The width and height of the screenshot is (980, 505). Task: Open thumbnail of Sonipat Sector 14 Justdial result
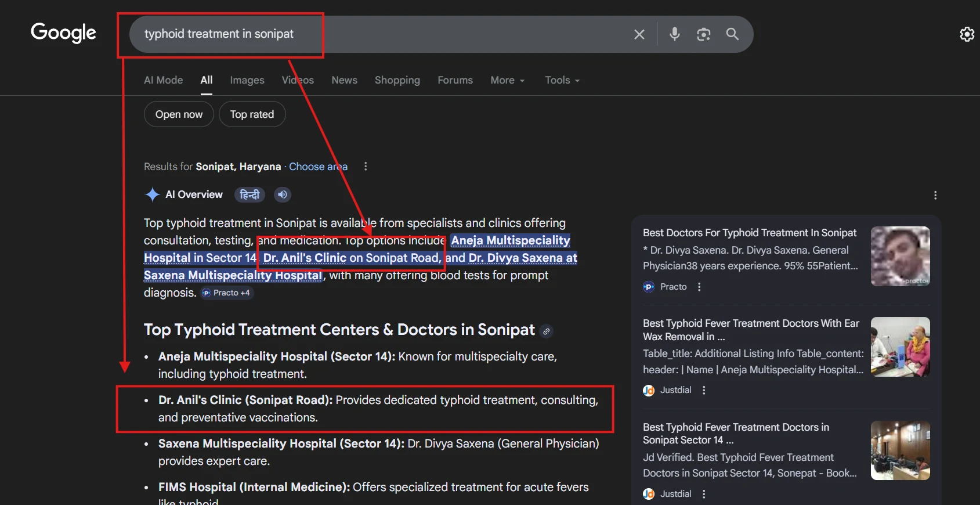(x=900, y=450)
